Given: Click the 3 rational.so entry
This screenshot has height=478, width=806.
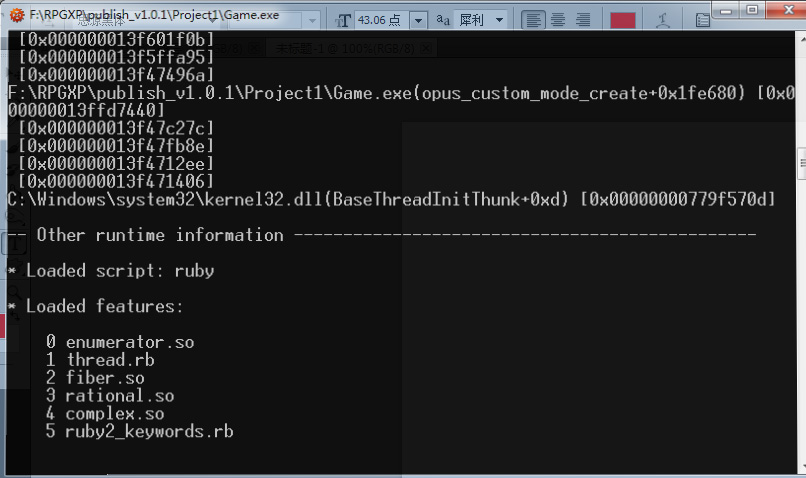Looking at the screenshot, I should point(111,396).
